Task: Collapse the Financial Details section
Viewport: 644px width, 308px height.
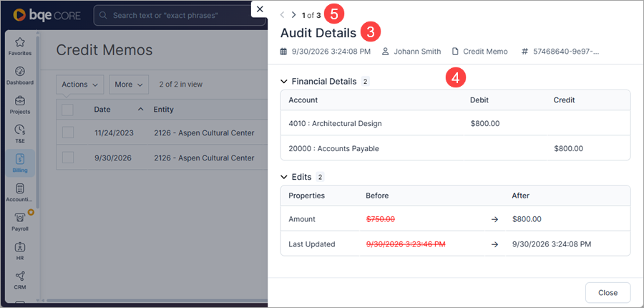Action: click(x=283, y=82)
